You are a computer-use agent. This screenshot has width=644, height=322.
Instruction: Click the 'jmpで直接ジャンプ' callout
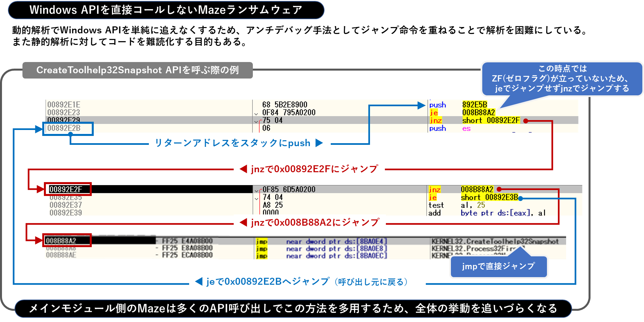pyautogui.click(x=498, y=267)
